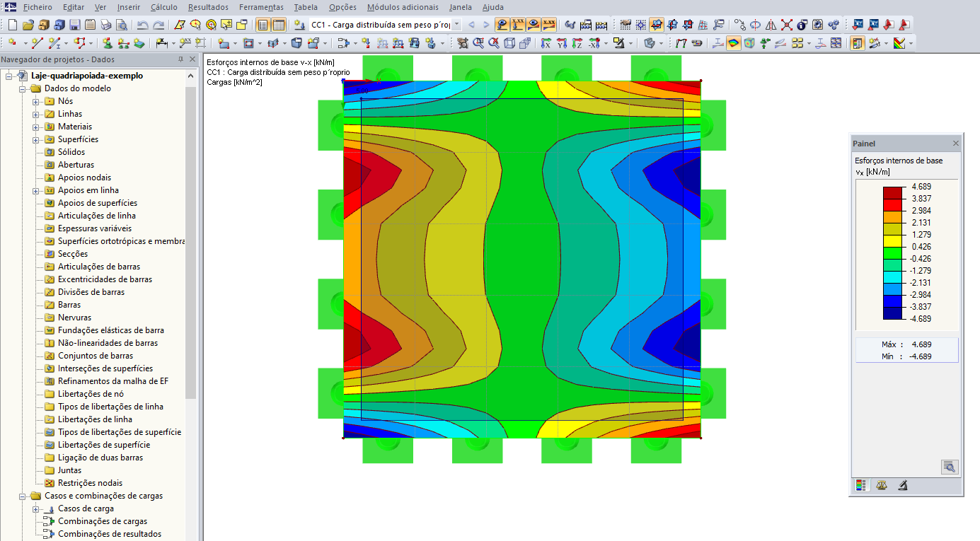Toggle show loads button
This screenshot has height=541, width=980.
pyautogui.click(x=502, y=25)
